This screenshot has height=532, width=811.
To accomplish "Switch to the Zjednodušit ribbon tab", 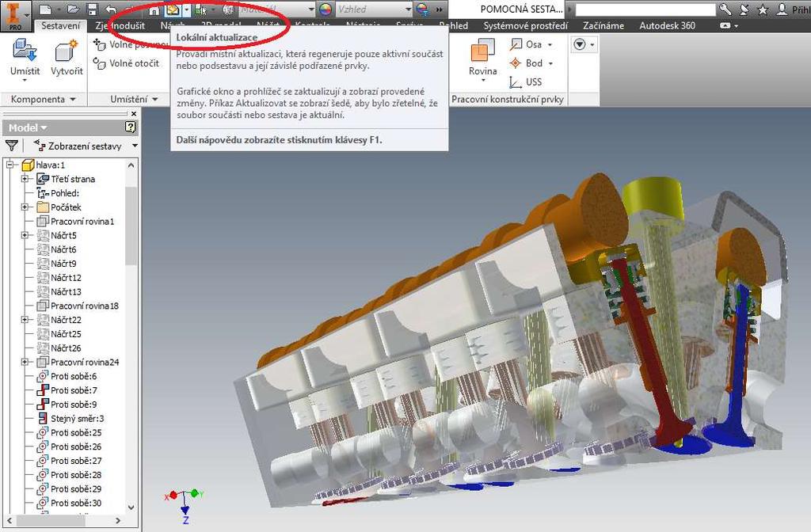I will 120,25.
